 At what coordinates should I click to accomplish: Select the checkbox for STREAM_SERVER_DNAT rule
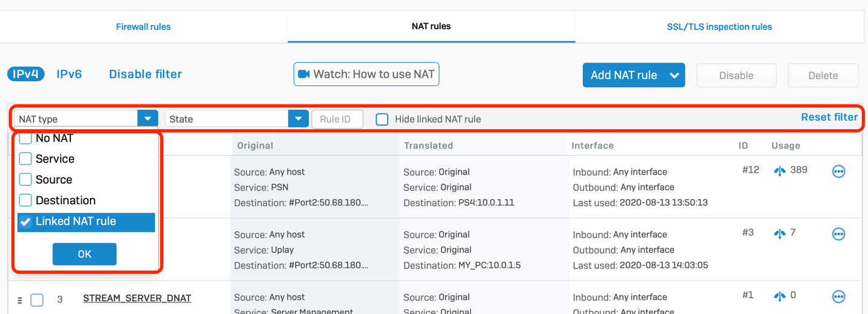point(37,299)
